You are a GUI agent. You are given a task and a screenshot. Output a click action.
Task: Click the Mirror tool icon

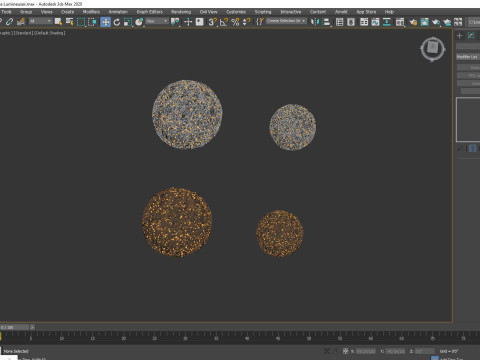315,22
